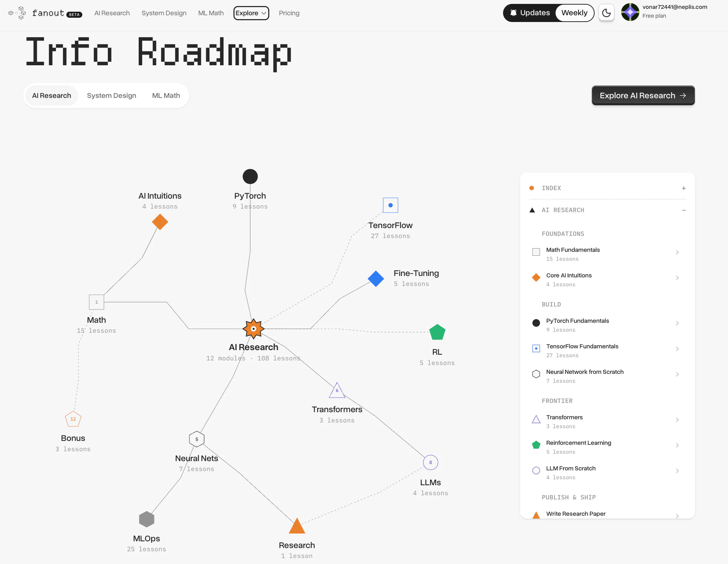Click LLM From Scratch circle icon in sidebar
The height and width of the screenshot is (564, 728).
click(536, 470)
